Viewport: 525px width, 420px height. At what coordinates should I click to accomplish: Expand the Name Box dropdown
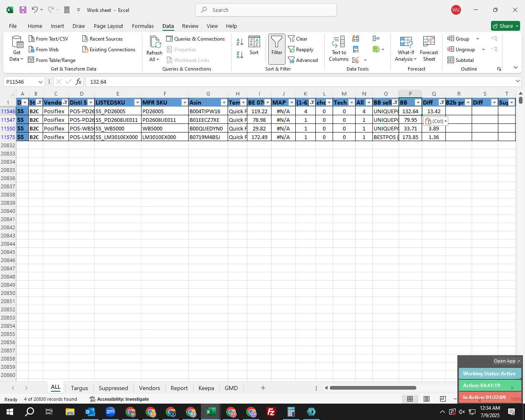[x=40, y=82]
